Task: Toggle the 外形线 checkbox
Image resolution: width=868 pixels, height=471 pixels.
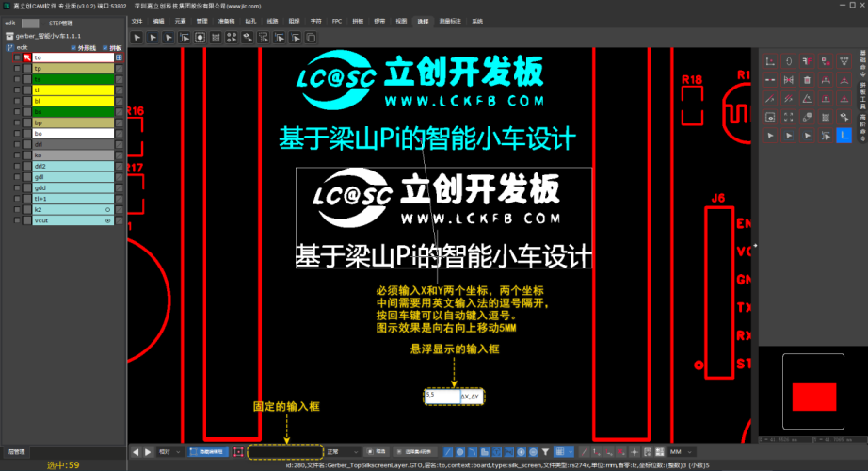Action: [x=73, y=48]
